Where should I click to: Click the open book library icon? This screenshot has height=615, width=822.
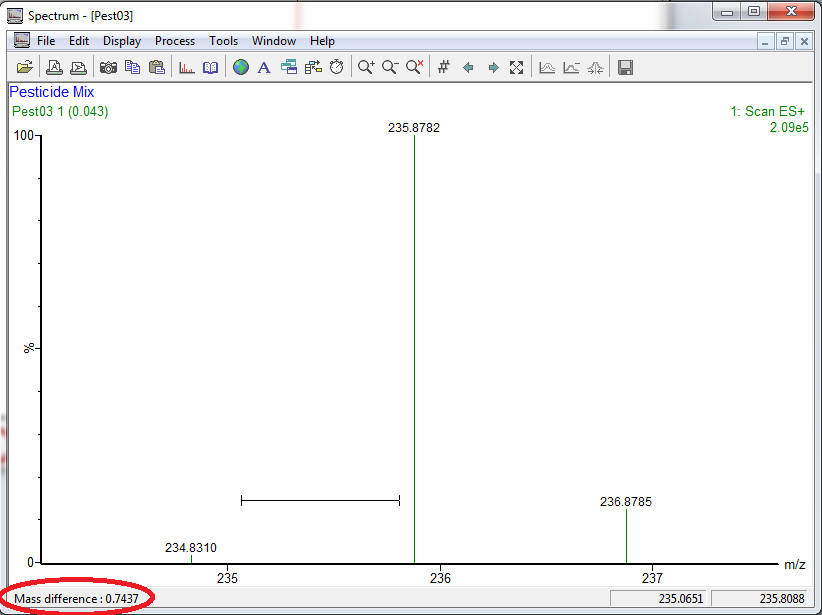coord(211,68)
